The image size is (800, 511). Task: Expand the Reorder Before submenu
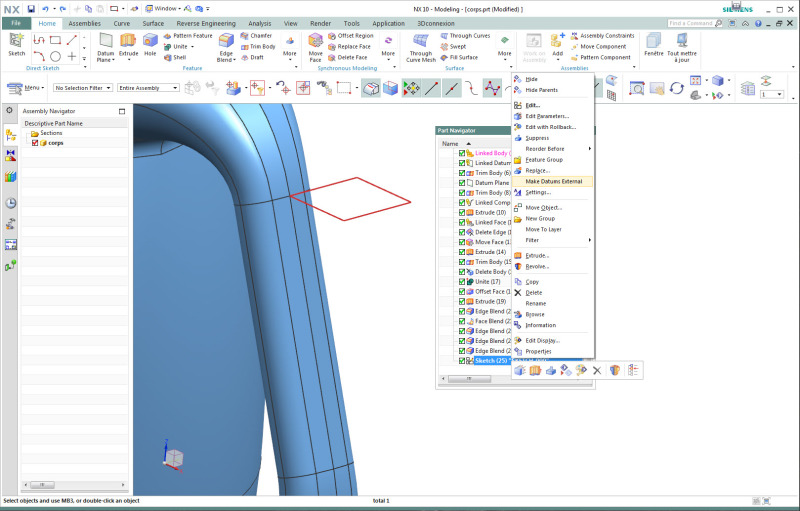pyautogui.click(x=553, y=149)
